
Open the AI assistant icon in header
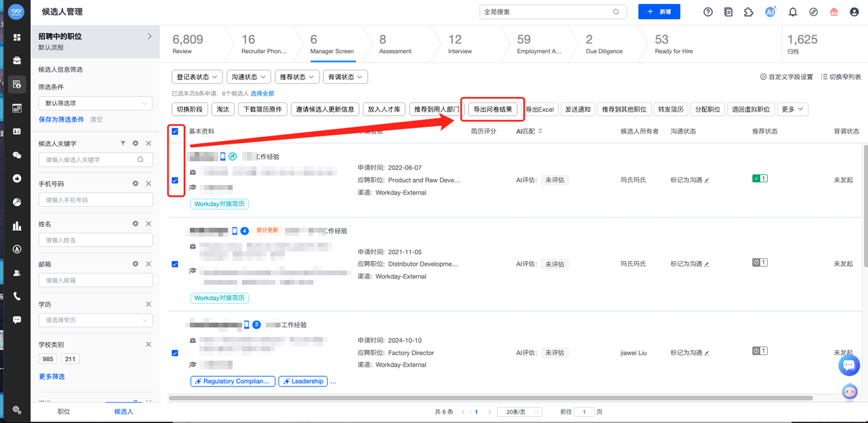(x=770, y=12)
